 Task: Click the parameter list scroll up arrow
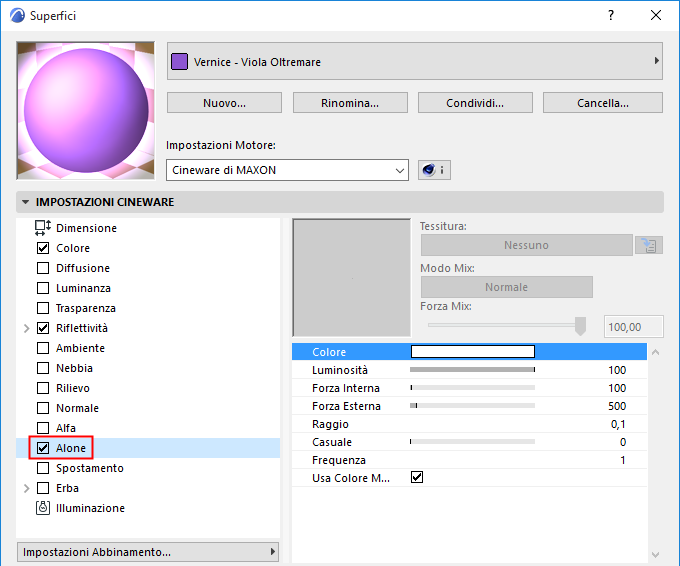655,352
